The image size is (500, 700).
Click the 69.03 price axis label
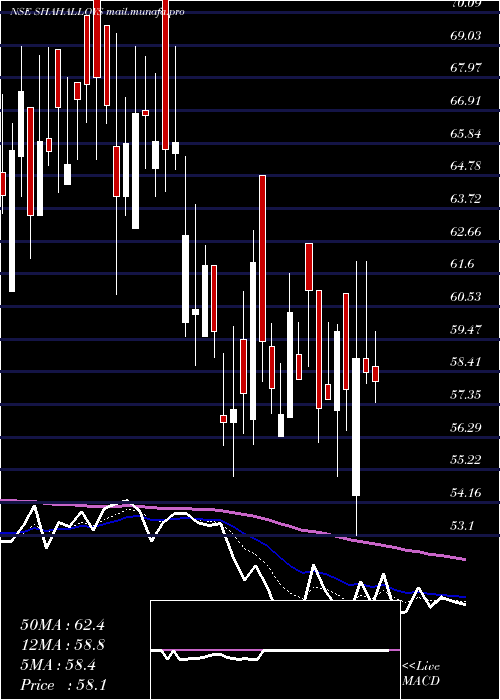click(x=466, y=35)
